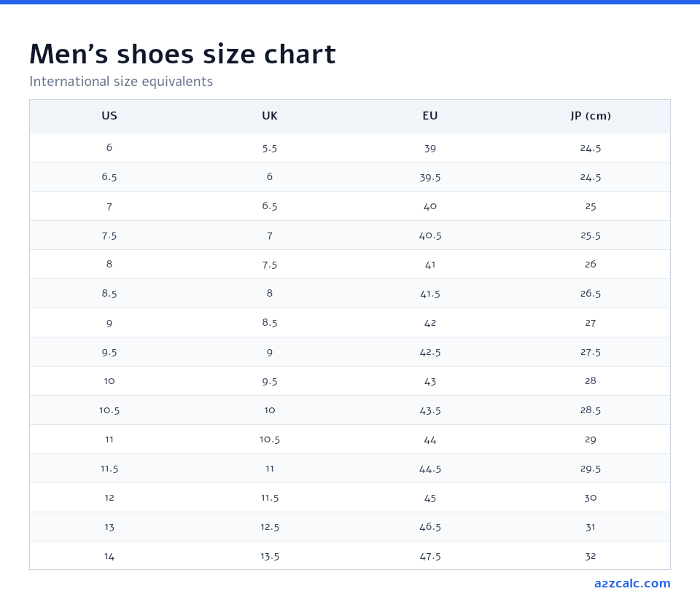Image resolution: width=700 pixels, height=602 pixels.
Task: Pick US column size 11.5
Action: point(109,469)
